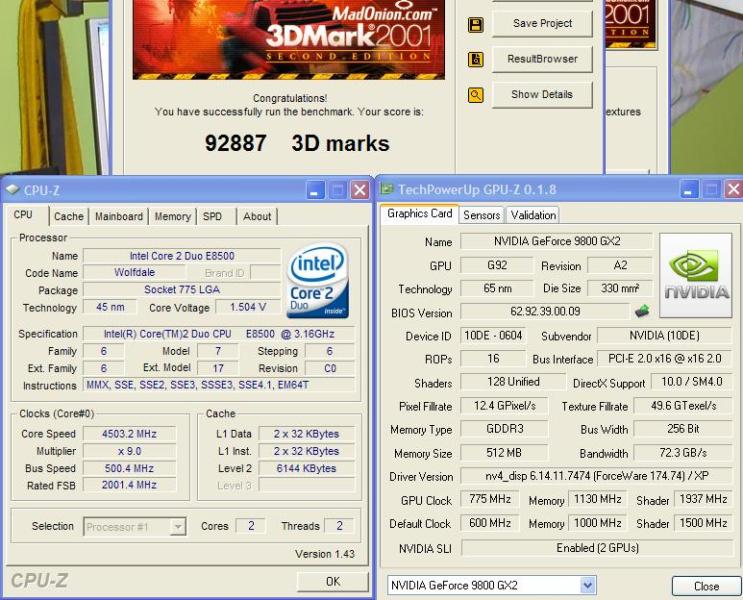Image resolution: width=743 pixels, height=600 pixels.
Task: Click OK in the CPU-Z window
Action: [333, 582]
